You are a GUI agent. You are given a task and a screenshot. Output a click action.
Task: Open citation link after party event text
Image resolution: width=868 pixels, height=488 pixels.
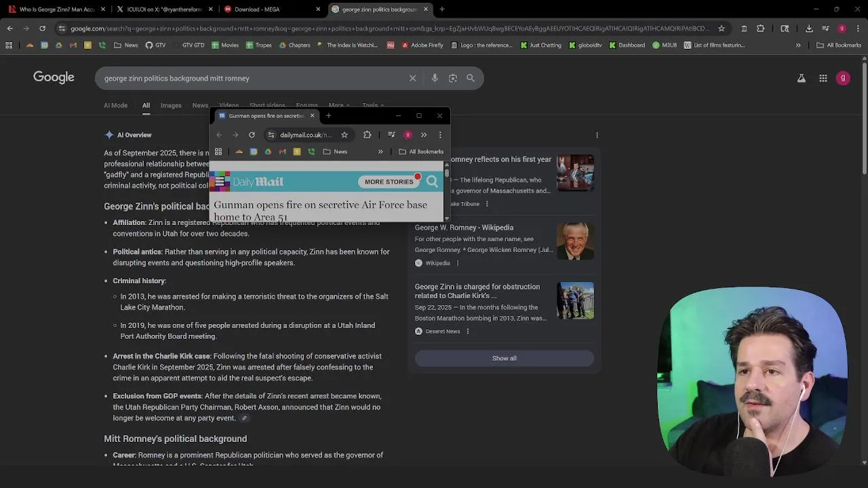tap(244, 419)
